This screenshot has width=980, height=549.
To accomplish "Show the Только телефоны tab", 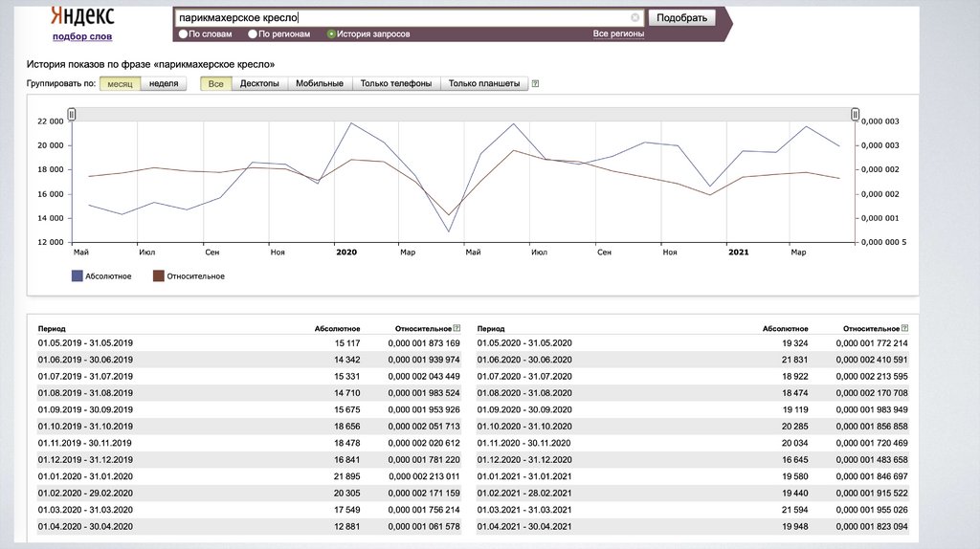I will [x=396, y=84].
